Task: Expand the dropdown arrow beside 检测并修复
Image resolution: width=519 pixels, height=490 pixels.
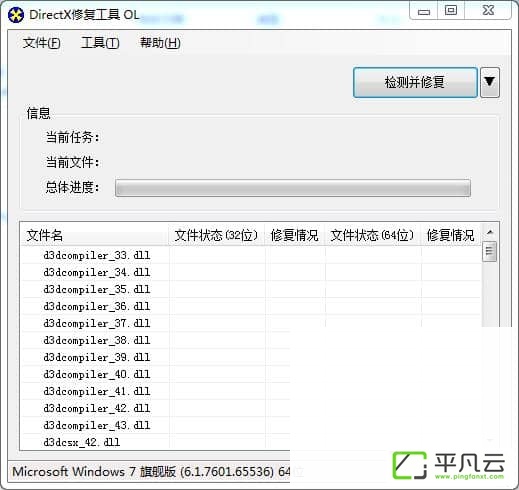Action: 490,82
